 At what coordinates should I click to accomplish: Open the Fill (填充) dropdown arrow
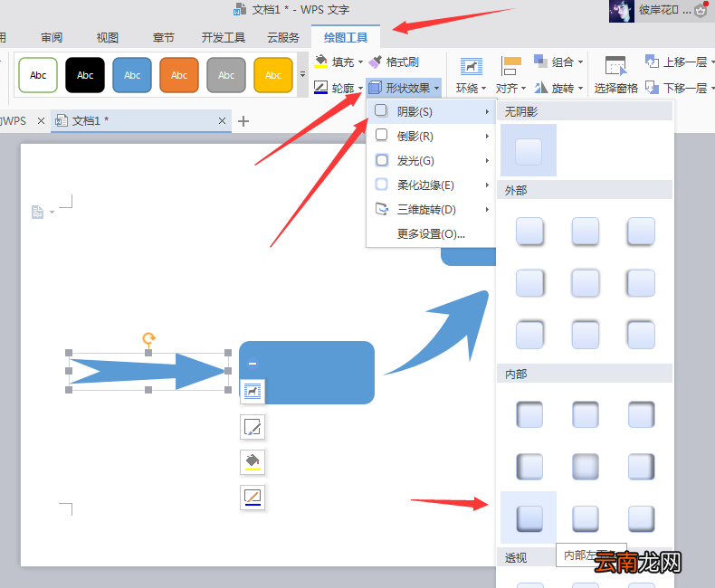tap(360, 62)
